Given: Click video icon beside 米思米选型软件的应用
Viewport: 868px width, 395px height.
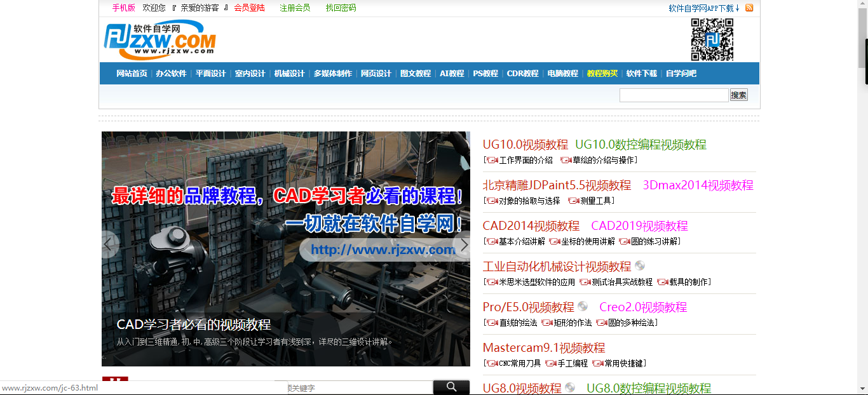Looking at the screenshot, I should [492, 282].
